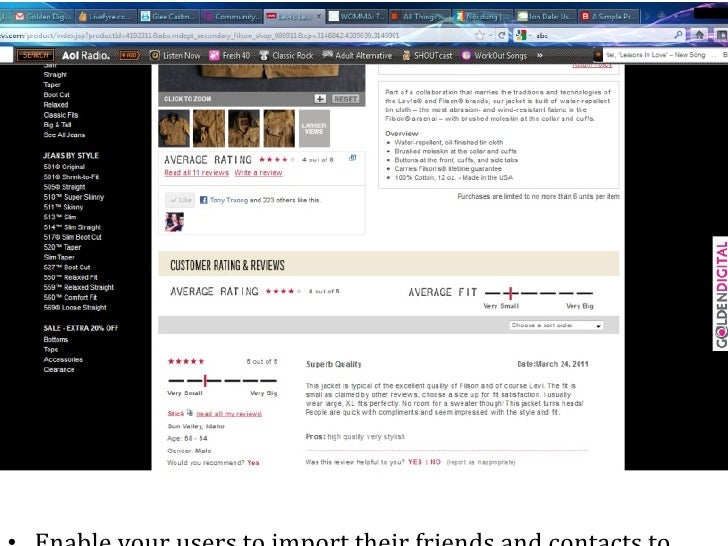Click the red marker on Average Fit scale
The height and width of the screenshot is (546, 728).
[x=511, y=293]
